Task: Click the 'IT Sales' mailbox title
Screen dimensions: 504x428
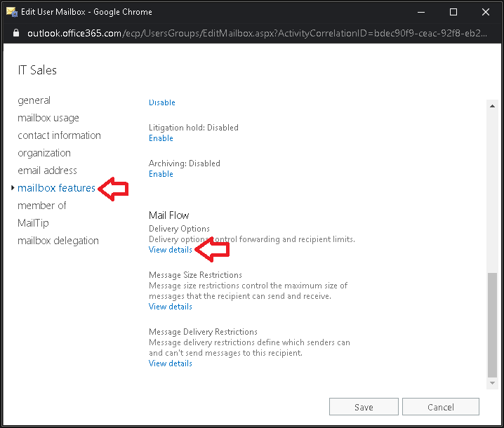Action: pyautogui.click(x=37, y=70)
